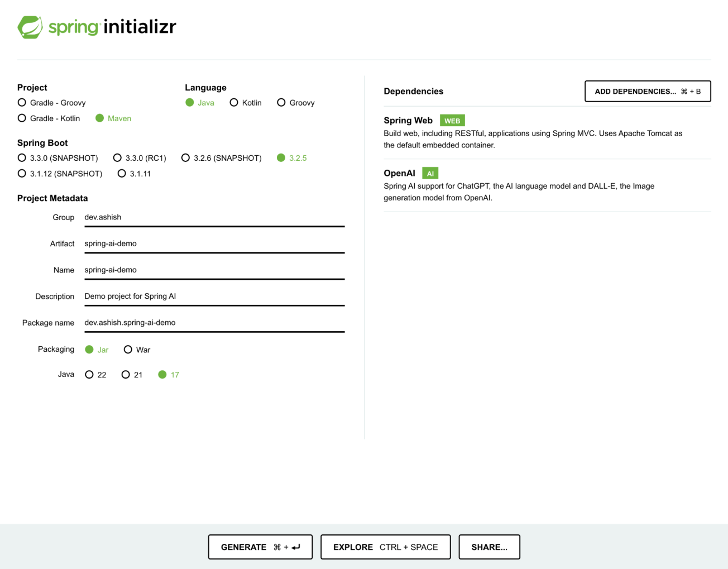Image resolution: width=728 pixels, height=569 pixels.
Task: Click the OpenAI description text
Action: coord(519,192)
